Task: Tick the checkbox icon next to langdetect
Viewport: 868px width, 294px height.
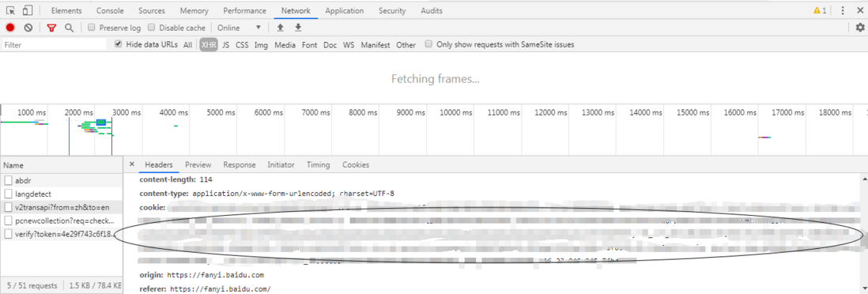Action: pos(9,194)
